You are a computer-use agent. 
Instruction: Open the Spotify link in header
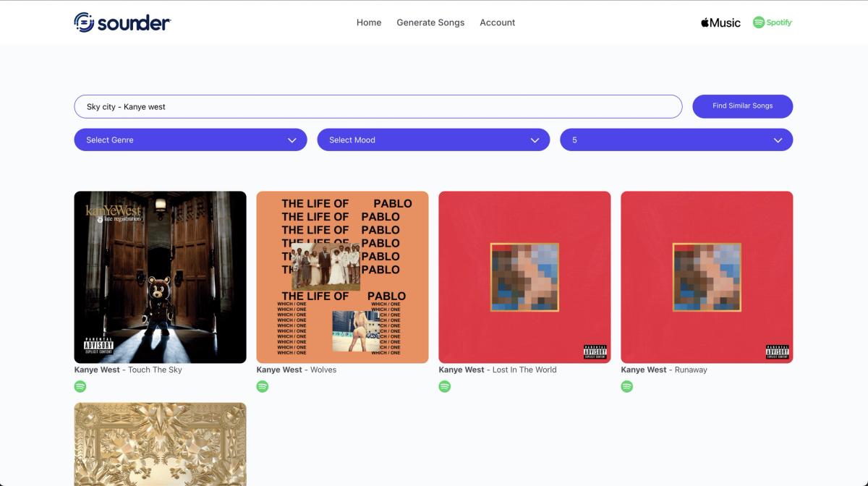[x=773, y=22]
